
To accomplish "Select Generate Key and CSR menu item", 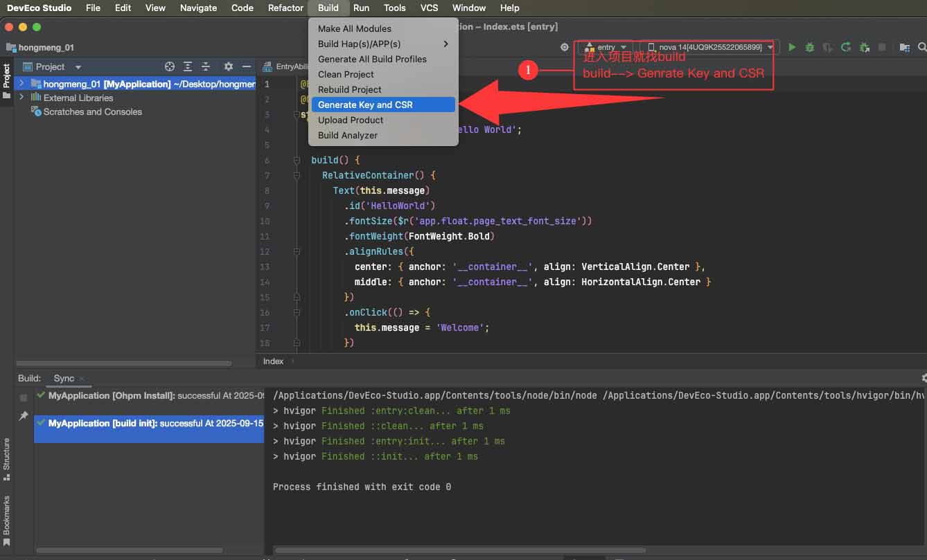I will point(365,105).
